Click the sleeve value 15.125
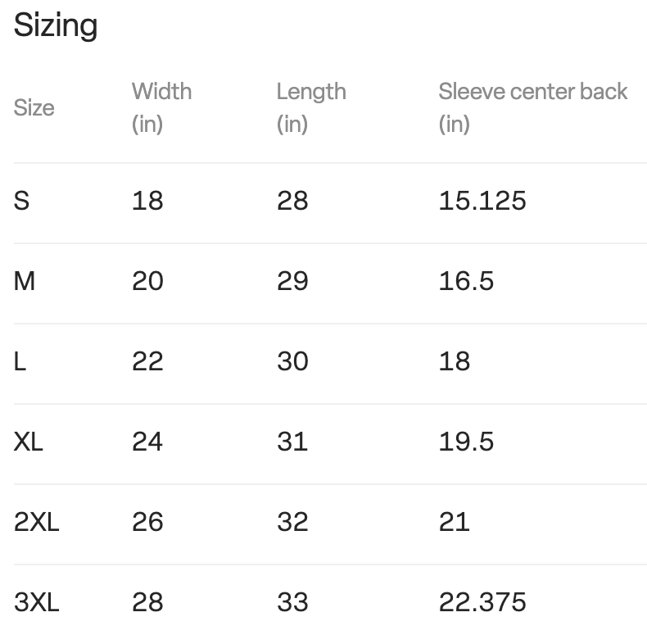Image resolution: width=647 pixels, height=644 pixels. 482,201
